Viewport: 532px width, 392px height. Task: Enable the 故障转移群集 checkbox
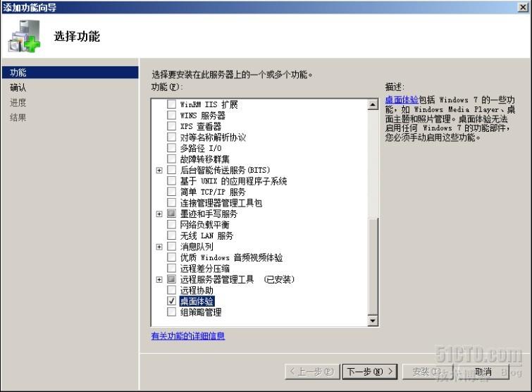point(172,159)
